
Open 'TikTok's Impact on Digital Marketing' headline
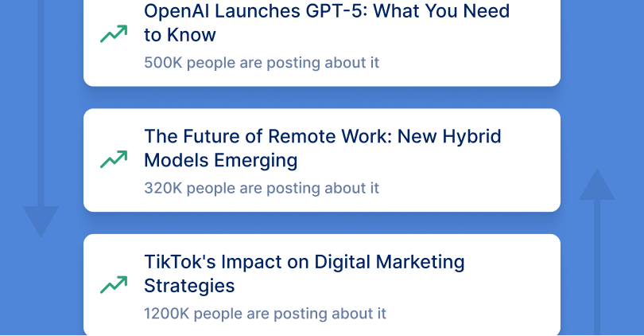click(x=304, y=262)
